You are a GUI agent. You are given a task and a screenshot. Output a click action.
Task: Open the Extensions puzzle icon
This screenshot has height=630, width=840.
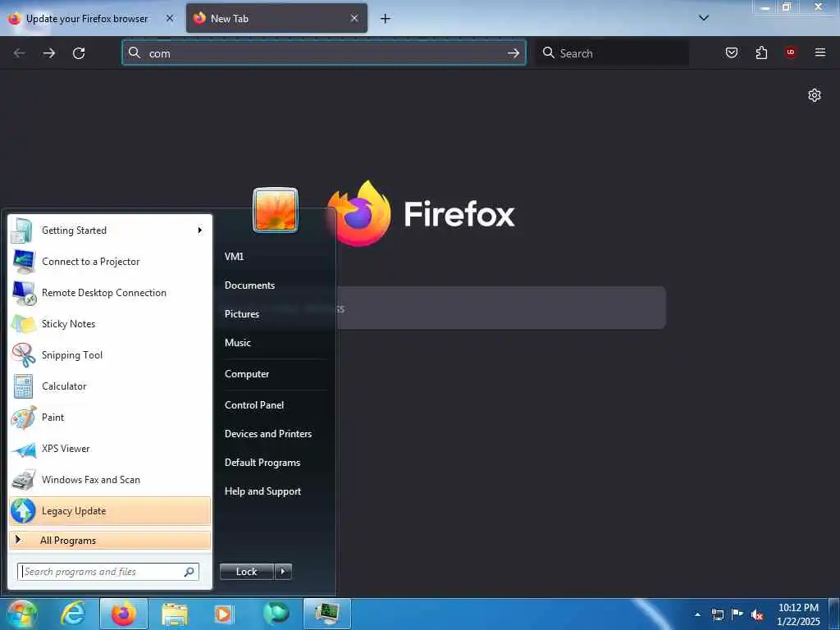(x=761, y=52)
